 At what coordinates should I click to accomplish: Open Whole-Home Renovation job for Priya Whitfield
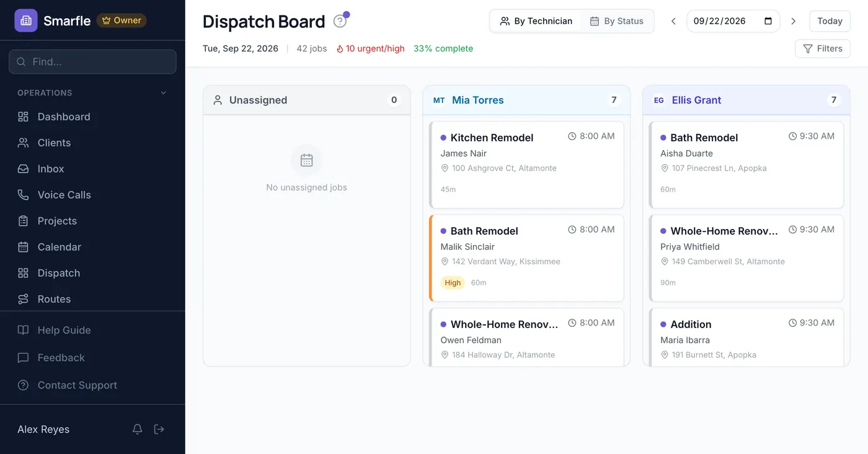[746, 258]
